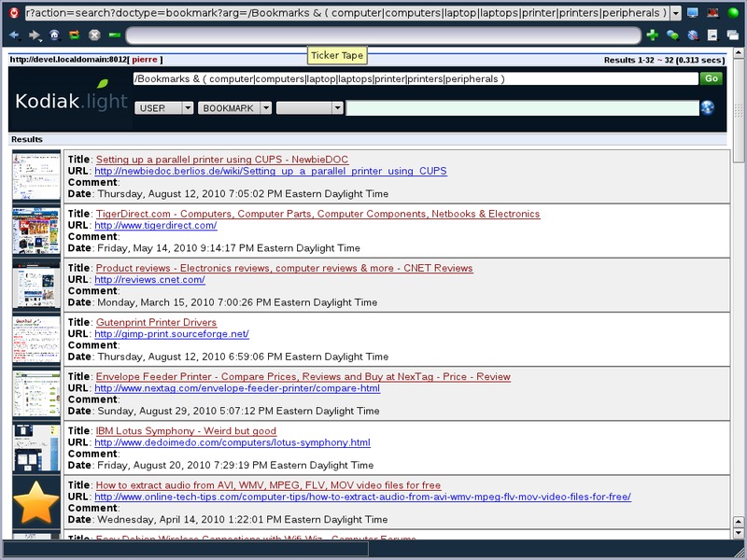The height and width of the screenshot is (560, 747).
Task: Click the blue monitor icon at top right
Action: [x=692, y=13]
